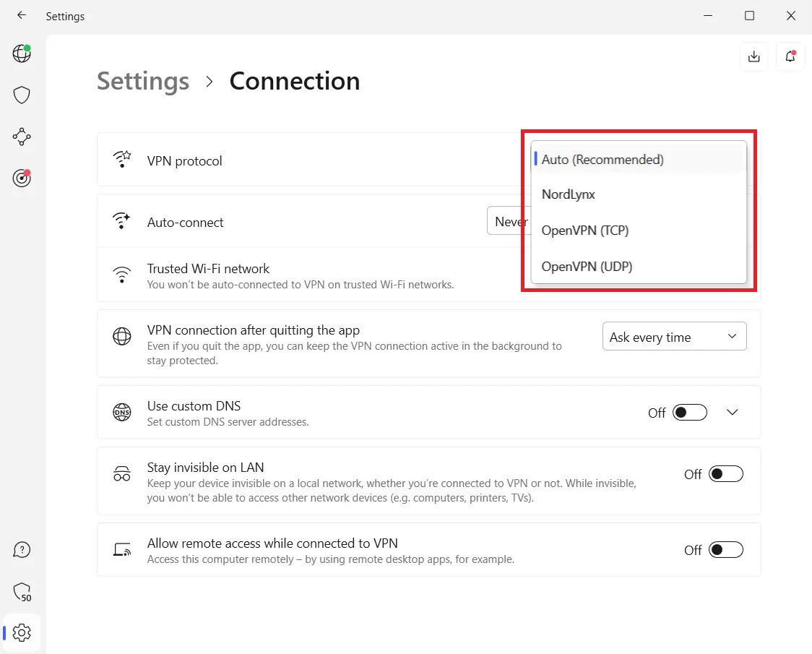Open the Settings gear icon in sidebar
This screenshot has height=654, width=812.
[22, 633]
